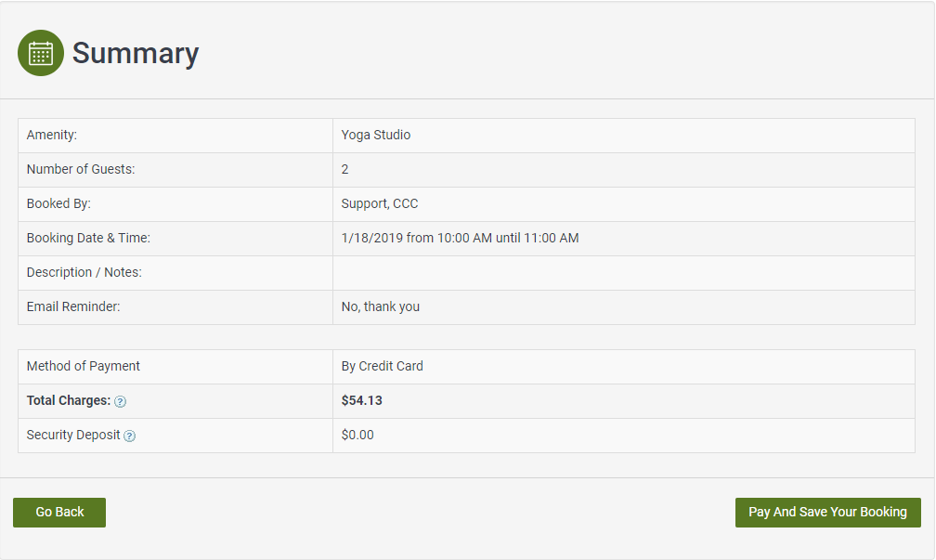Open the Total Charges help tooltip icon

click(x=120, y=401)
